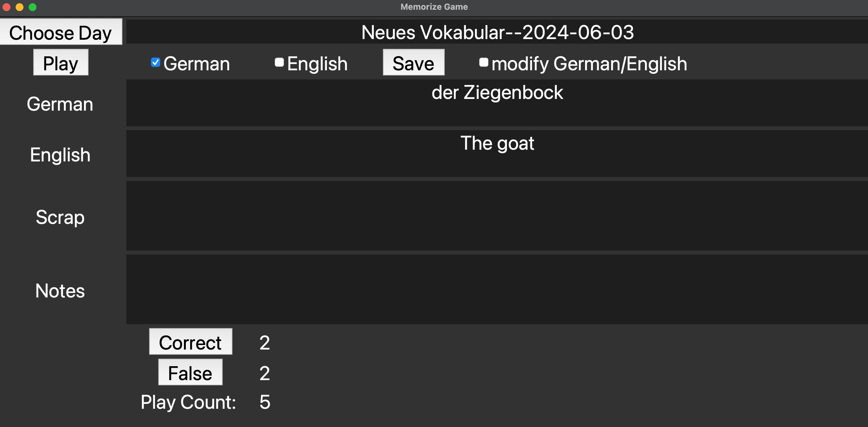Click Correct to mark answer right
The image size is (868, 427).
pyautogui.click(x=190, y=342)
